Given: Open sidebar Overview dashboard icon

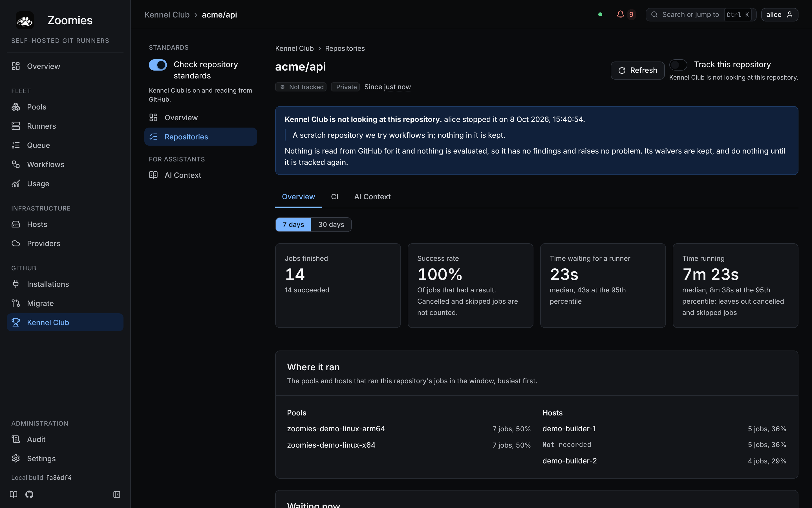Looking at the screenshot, I should pyautogui.click(x=16, y=66).
